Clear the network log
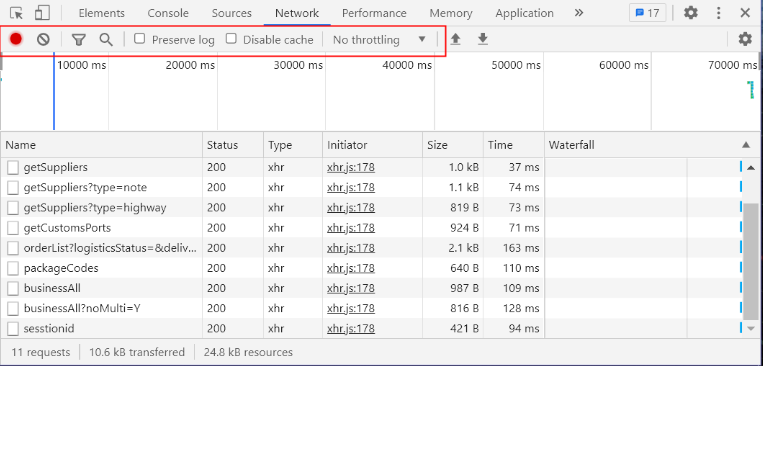763x470 pixels. pos(43,39)
